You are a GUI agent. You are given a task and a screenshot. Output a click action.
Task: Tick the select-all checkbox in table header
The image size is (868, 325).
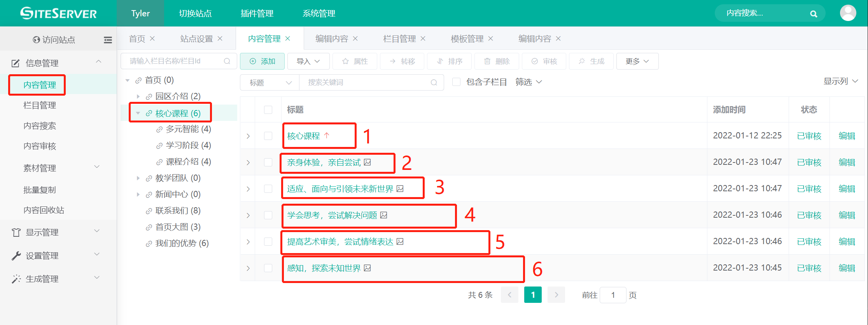coord(268,110)
